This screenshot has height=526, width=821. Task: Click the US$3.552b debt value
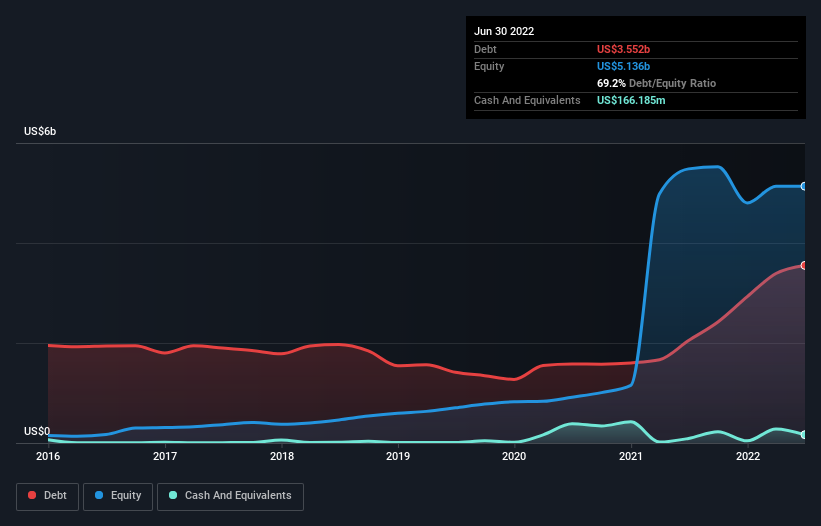(x=623, y=49)
